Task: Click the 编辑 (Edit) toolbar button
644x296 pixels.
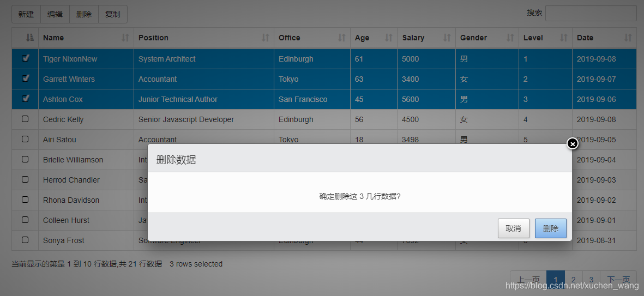Action: click(55, 14)
